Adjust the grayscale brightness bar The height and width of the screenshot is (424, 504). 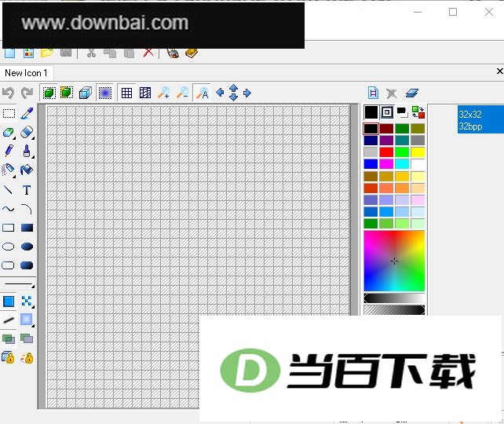(394, 298)
